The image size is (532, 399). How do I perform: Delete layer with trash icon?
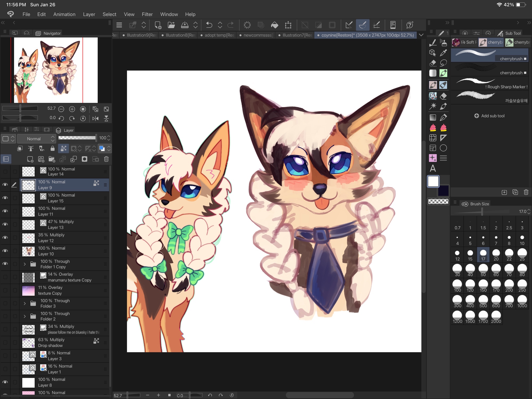click(106, 159)
